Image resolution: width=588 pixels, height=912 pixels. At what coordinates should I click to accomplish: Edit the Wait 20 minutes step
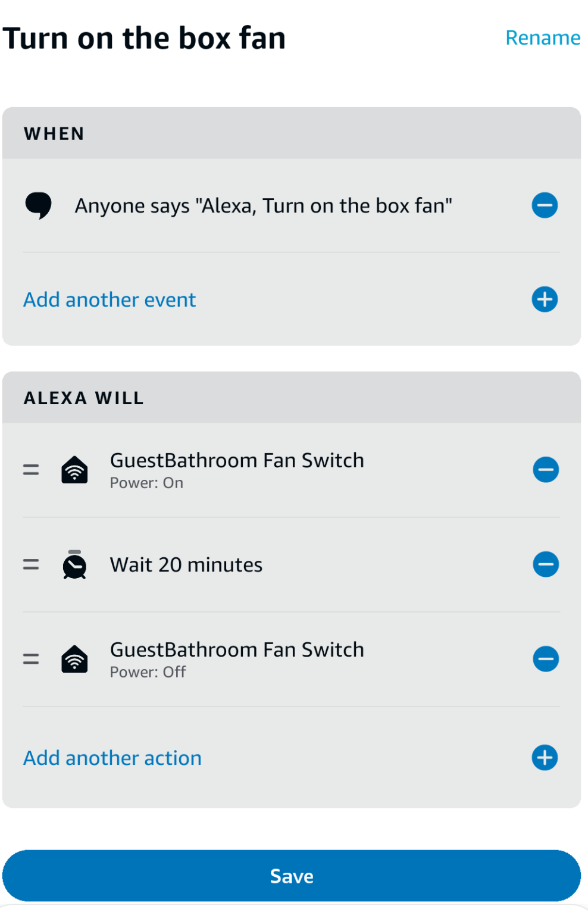[186, 564]
